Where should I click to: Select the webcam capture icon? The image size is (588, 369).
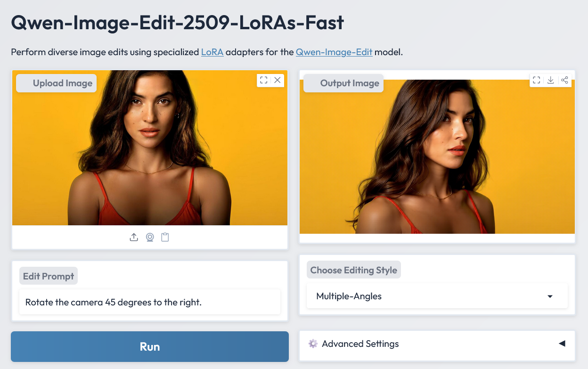150,237
